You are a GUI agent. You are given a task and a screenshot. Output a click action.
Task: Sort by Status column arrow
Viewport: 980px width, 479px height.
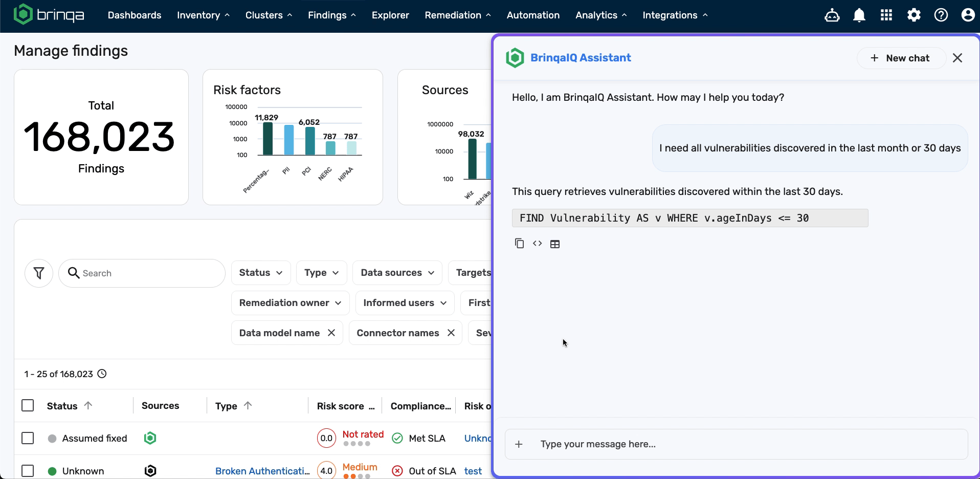tap(88, 405)
